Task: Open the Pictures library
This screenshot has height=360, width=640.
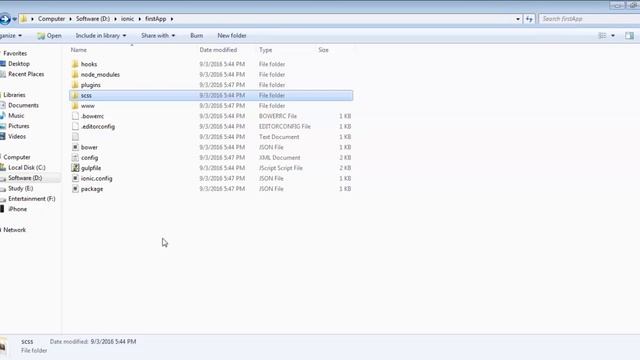Action: tap(19, 126)
